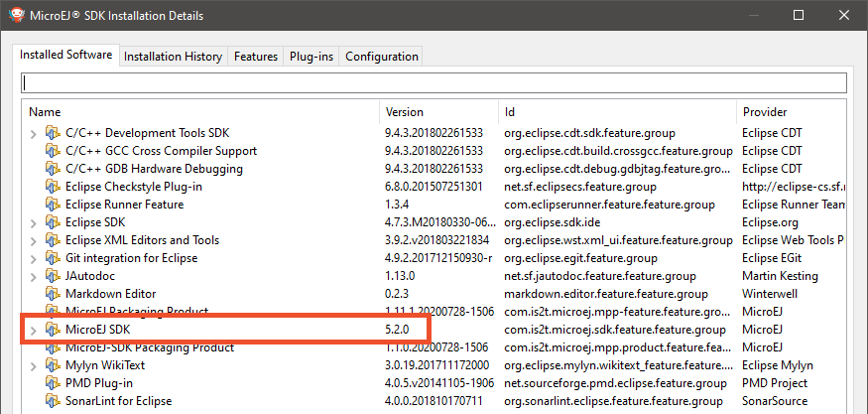Click com.is2t.microej.sdk.feature.feature.group id cell
The image size is (868, 414).
click(x=614, y=330)
